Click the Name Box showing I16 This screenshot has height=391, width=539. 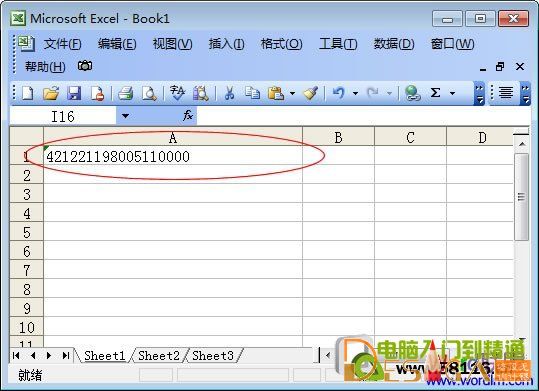[63, 116]
